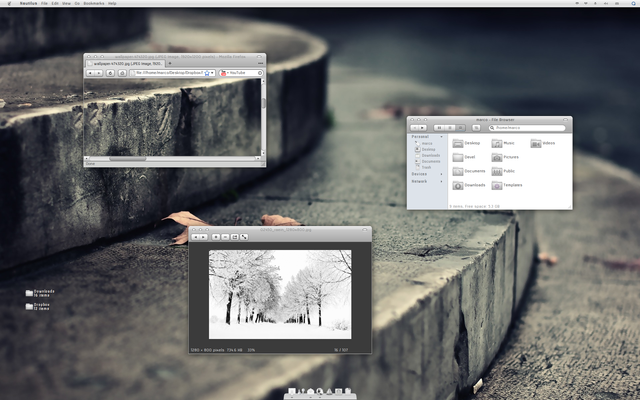Go back in Firefox history
This screenshot has width=640, height=400.
[91, 73]
